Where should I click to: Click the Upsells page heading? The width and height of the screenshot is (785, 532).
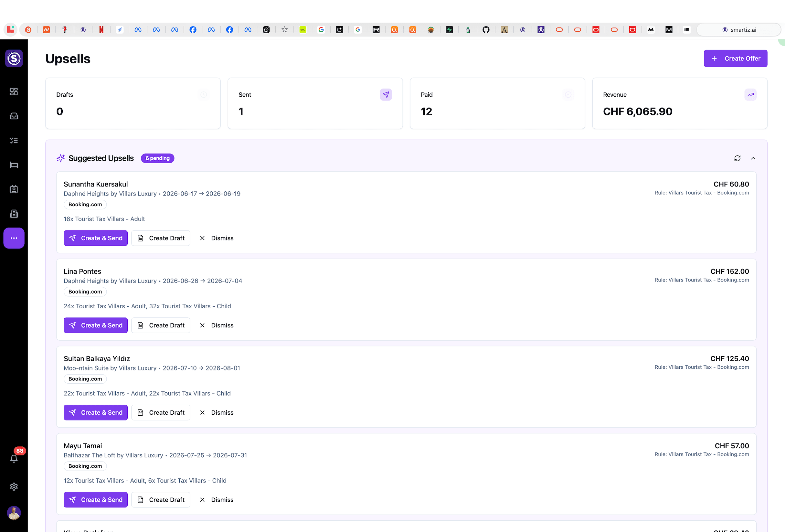coord(68,59)
